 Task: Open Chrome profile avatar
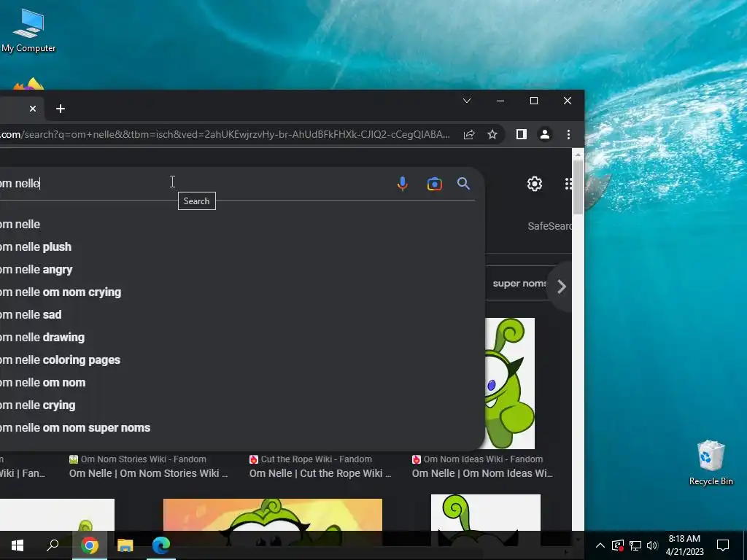tap(544, 134)
